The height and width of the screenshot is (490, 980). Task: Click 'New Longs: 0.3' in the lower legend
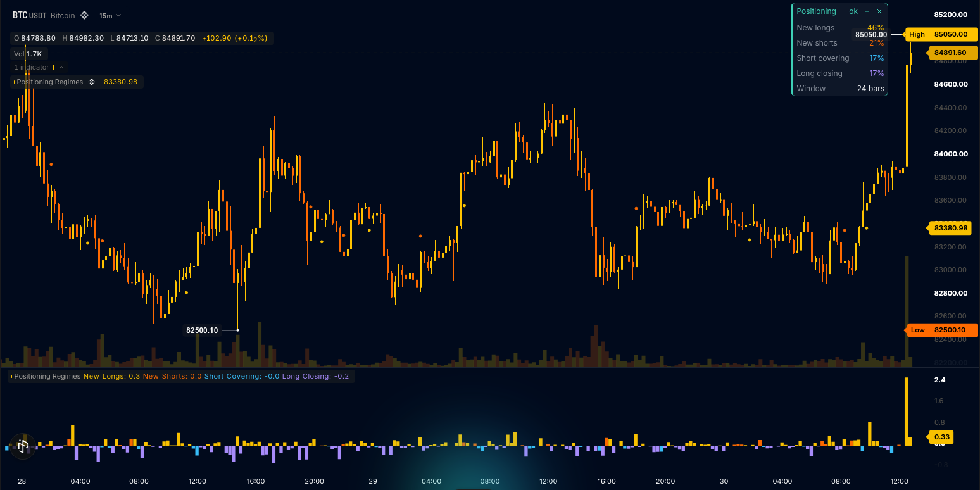point(111,376)
